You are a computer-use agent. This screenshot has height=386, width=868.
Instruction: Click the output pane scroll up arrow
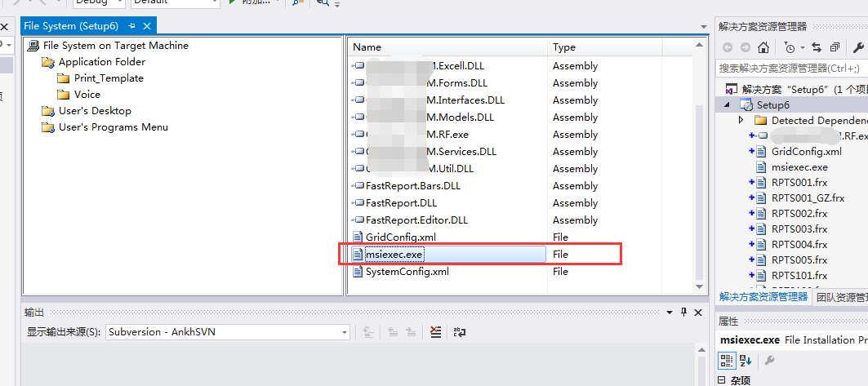(702, 348)
